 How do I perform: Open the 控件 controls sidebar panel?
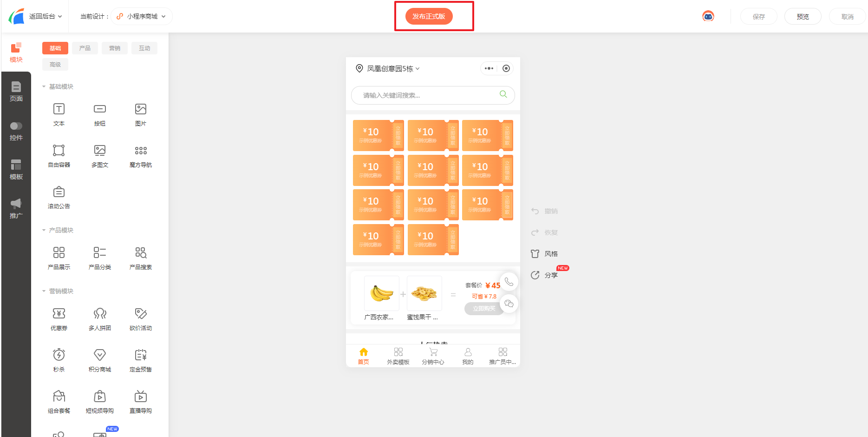(x=16, y=131)
